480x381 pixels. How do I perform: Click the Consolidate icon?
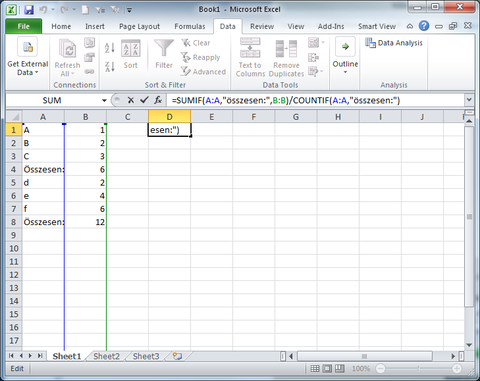313,57
